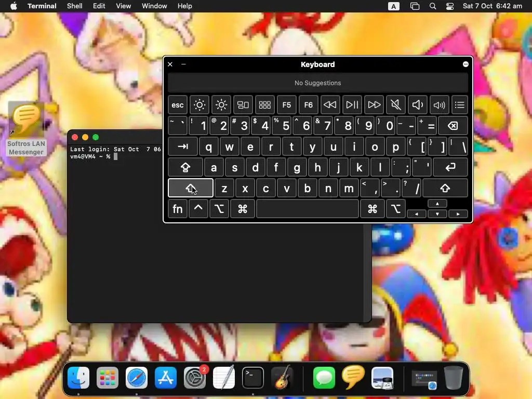Open Trash from the Dock
Screen dimensions: 532x399
coord(453,378)
